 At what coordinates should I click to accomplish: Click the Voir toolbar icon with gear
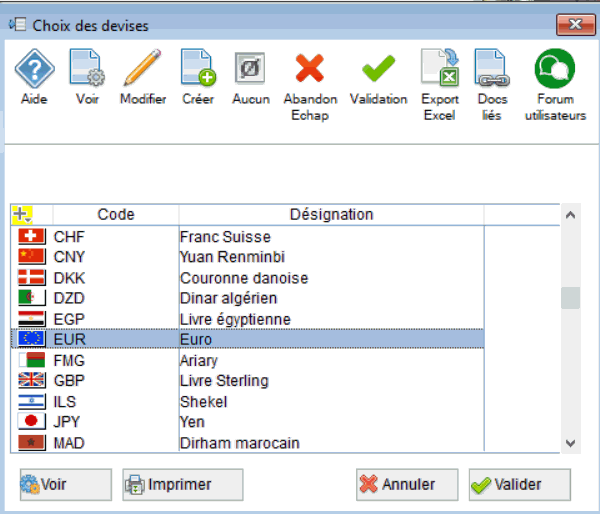pyautogui.click(x=87, y=67)
